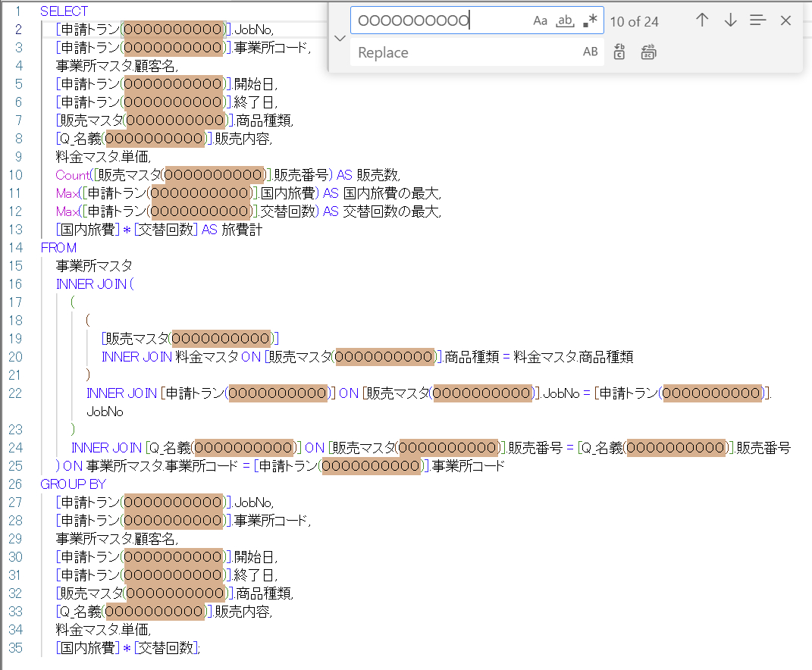Viewport: 812px width, 670px height.
Task: Click '[国内旅費] * [交替回数];' on line 35
Action: pos(128,648)
